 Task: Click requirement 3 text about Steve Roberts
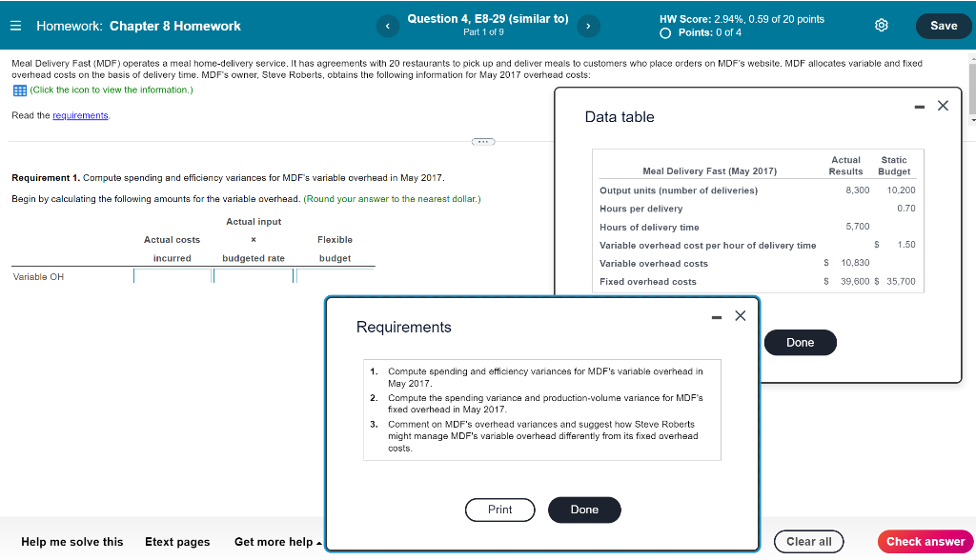coord(542,436)
